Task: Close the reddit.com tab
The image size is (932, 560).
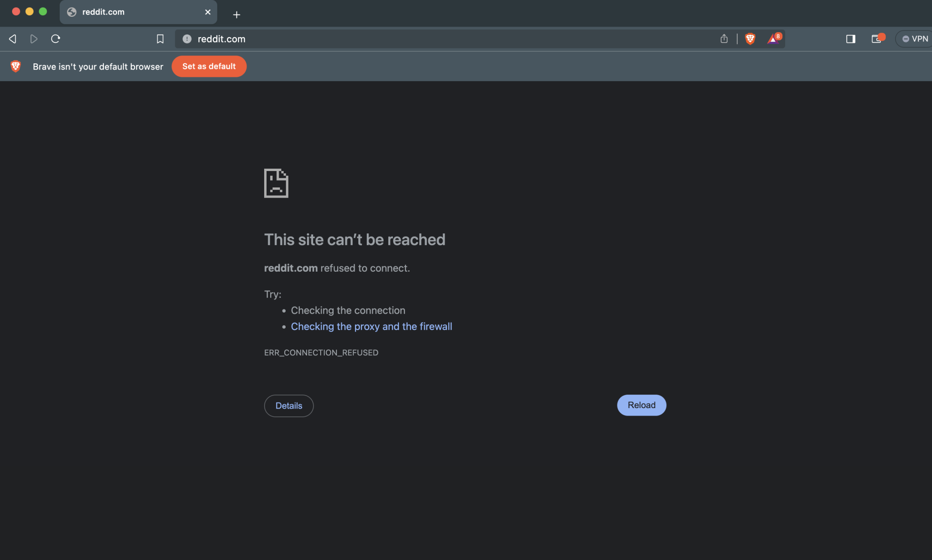Action: tap(208, 12)
